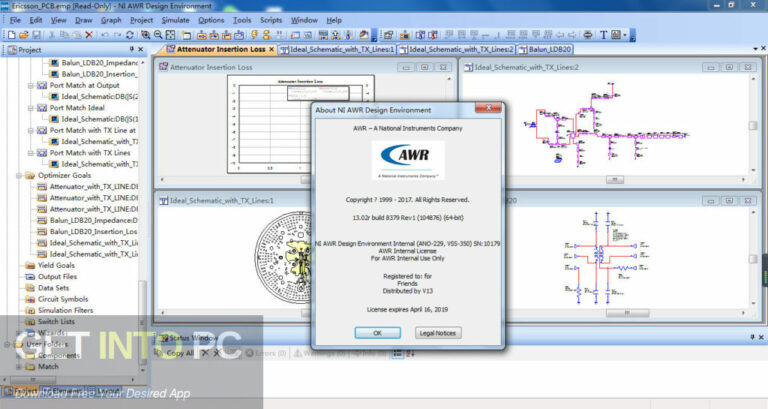The width and height of the screenshot is (768, 409).
Task: Collapse the Port Match with TX Lines node
Action: (30, 153)
